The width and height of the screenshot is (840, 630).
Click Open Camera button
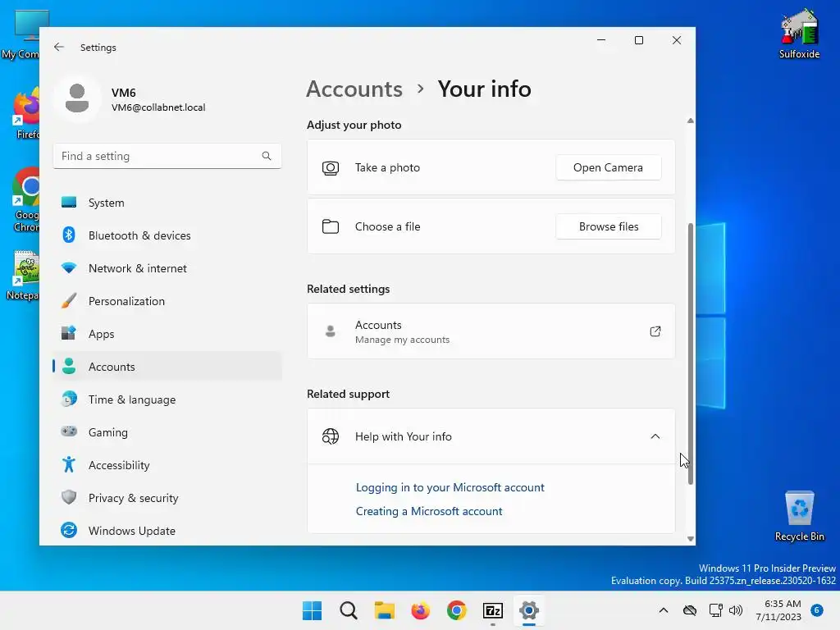(608, 167)
